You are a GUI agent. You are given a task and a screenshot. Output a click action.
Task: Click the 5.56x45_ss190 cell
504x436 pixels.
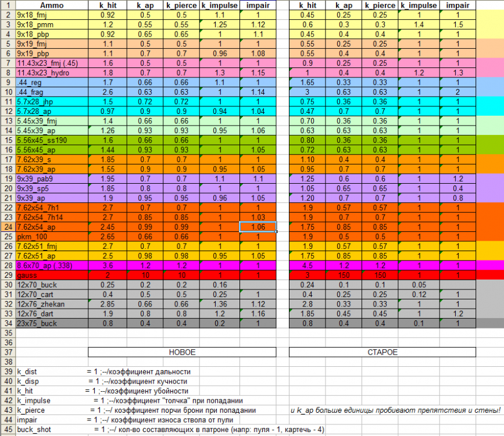[52, 140]
